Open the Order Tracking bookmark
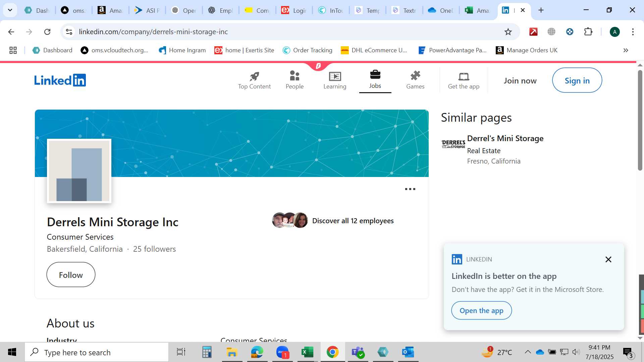The height and width of the screenshot is (362, 644). 307,50
